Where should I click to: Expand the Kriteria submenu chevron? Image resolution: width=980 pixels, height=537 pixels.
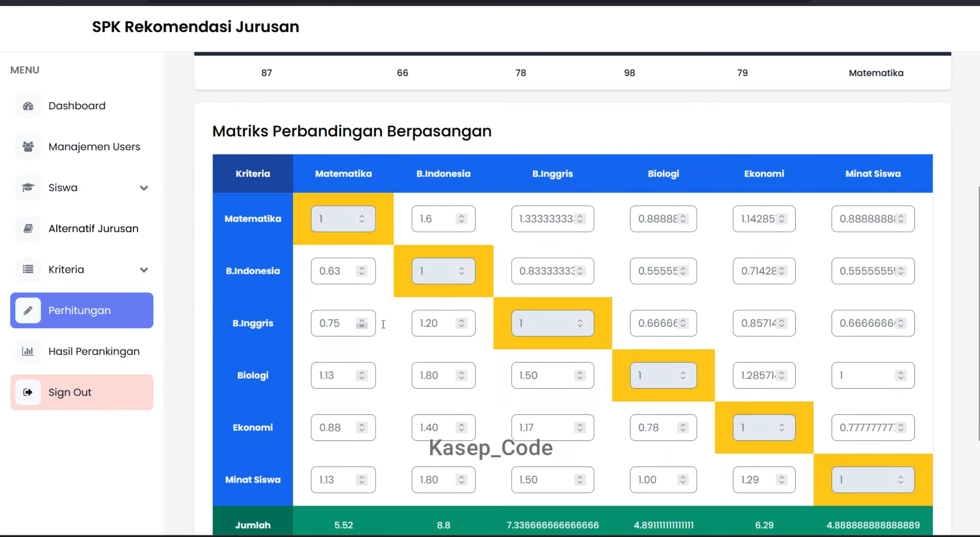coord(144,270)
